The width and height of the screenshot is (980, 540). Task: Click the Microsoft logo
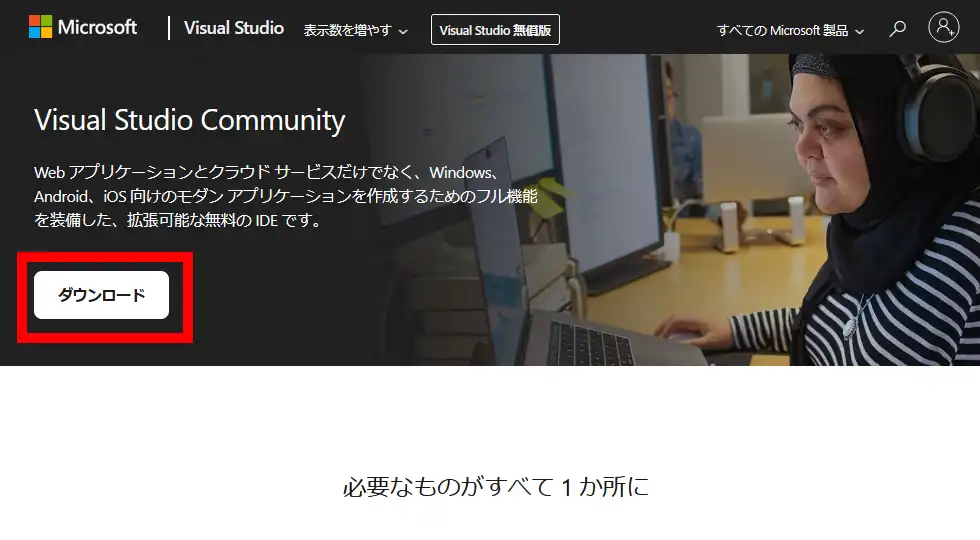(82, 28)
